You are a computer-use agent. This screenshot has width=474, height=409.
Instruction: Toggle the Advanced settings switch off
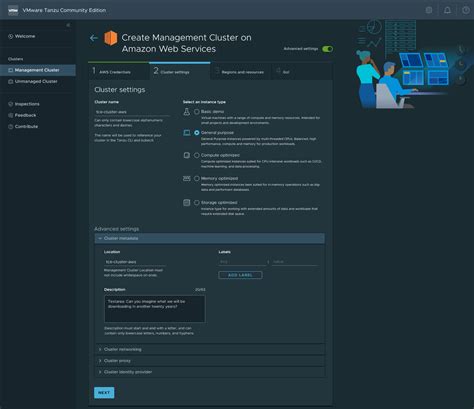[327, 49]
